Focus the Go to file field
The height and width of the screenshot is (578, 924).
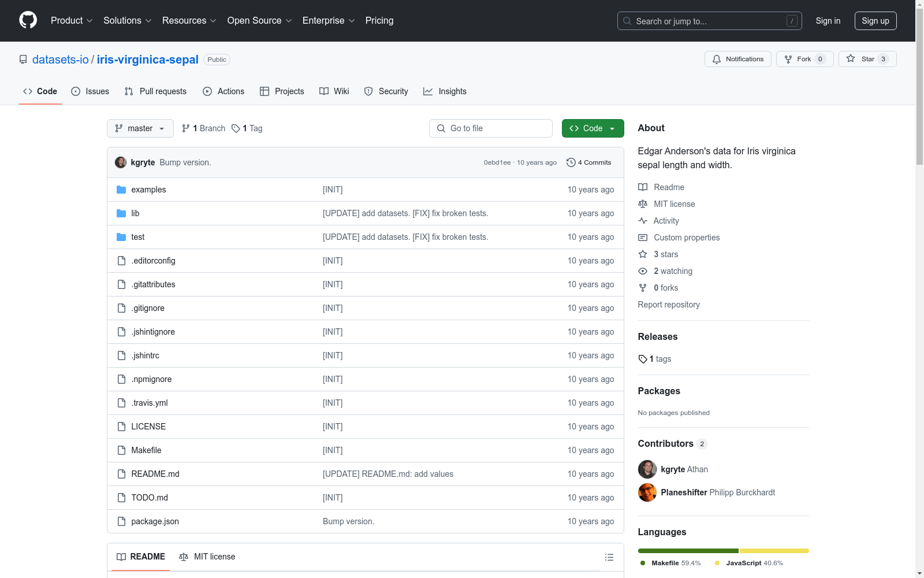click(x=491, y=128)
